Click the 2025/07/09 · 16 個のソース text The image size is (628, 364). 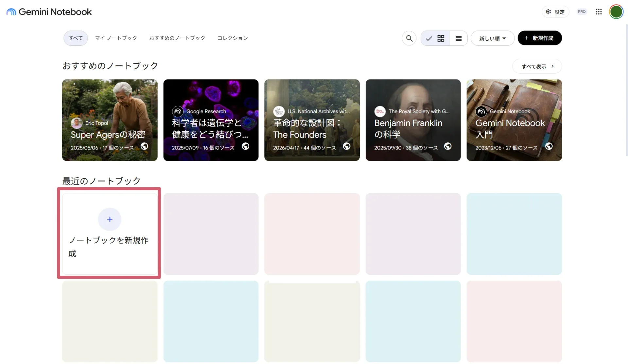click(203, 148)
